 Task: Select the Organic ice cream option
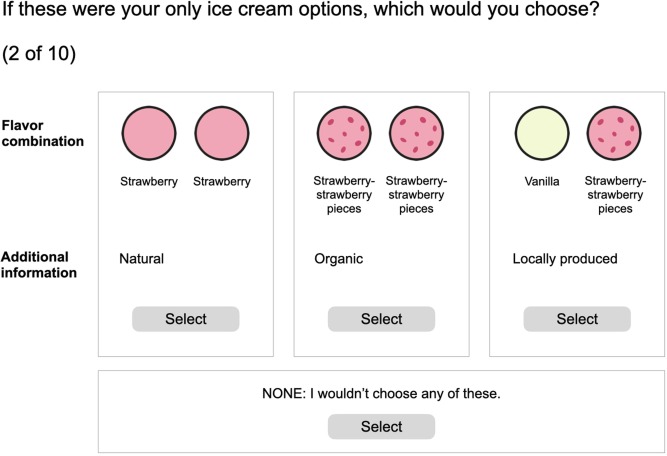(x=381, y=319)
